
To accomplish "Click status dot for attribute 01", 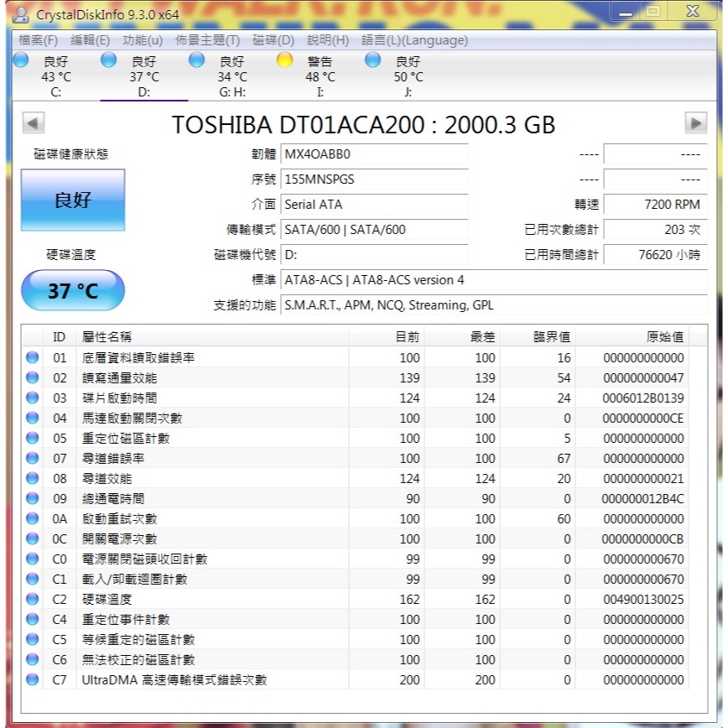I will click(33, 357).
